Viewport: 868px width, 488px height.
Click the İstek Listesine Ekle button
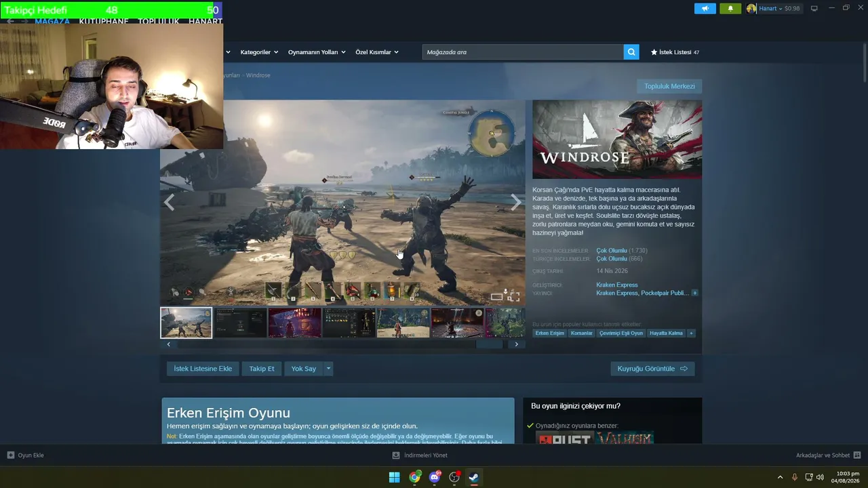coord(203,369)
